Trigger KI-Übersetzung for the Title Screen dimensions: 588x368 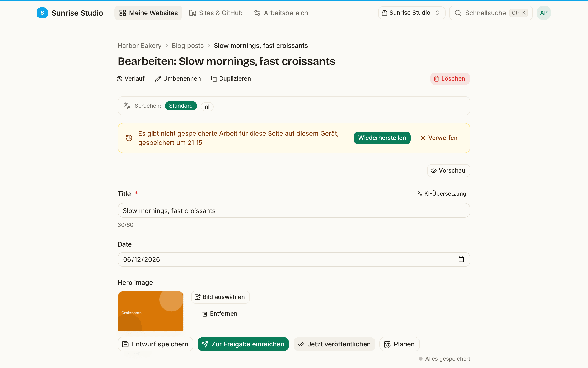[x=441, y=194]
